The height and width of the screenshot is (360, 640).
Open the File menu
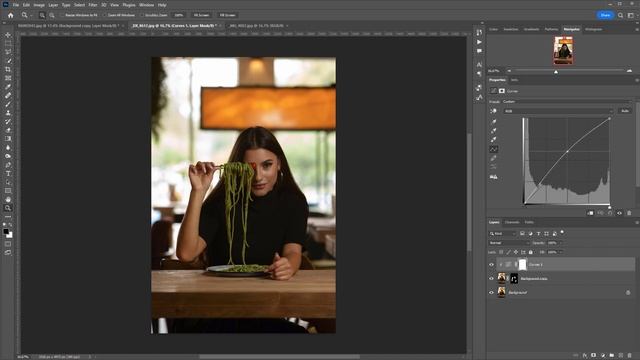point(16,5)
